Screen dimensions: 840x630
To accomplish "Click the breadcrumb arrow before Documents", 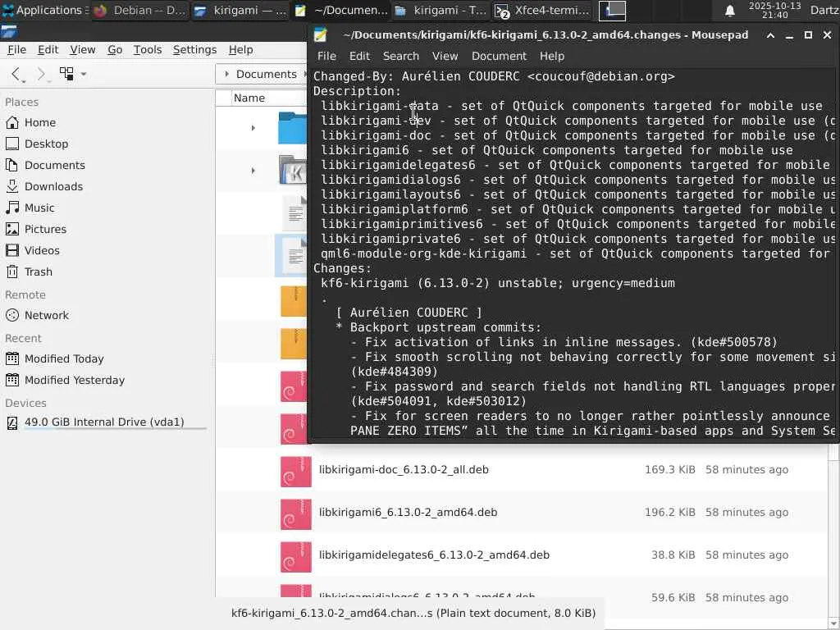I will coord(226,74).
